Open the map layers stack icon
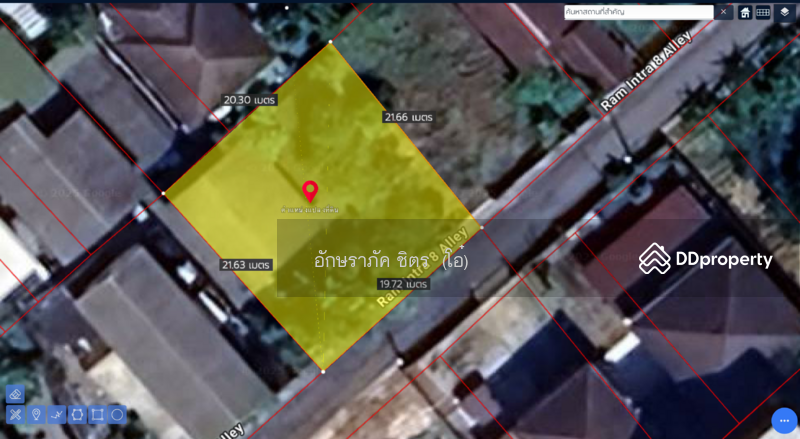This screenshot has height=439, width=800. (785, 12)
